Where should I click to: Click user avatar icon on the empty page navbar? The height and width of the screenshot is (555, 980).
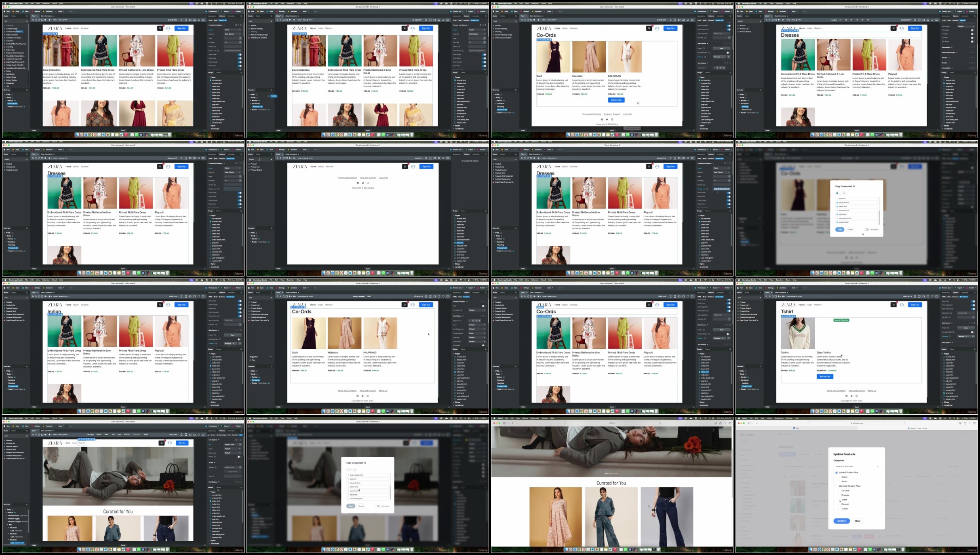(x=413, y=167)
